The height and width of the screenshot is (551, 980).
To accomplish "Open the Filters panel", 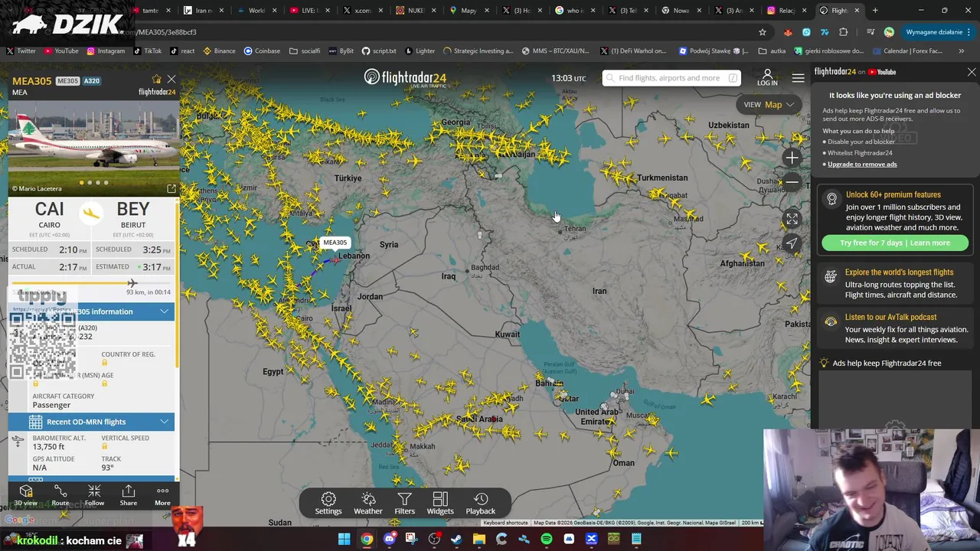I will pyautogui.click(x=404, y=504).
